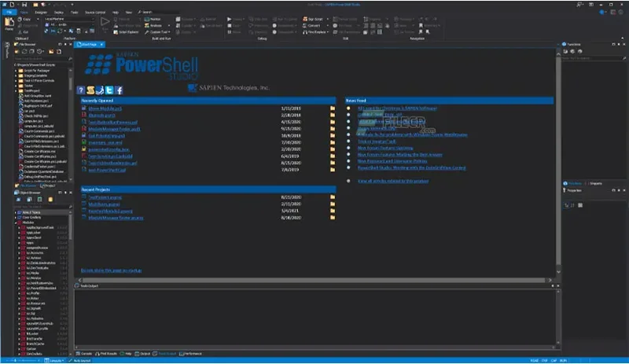Click the Copy button in the ribbon
This screenshot has height=364, width=629.
click(25, 19)
